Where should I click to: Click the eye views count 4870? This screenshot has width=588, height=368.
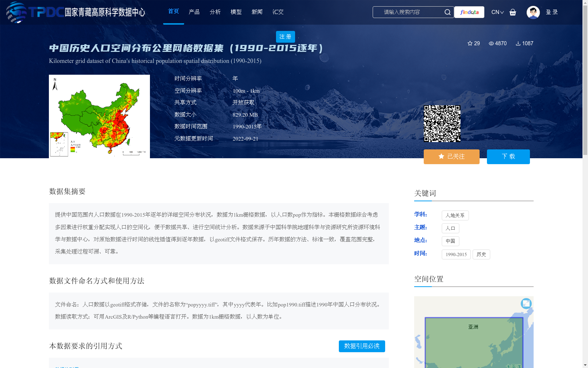[498, 43]
